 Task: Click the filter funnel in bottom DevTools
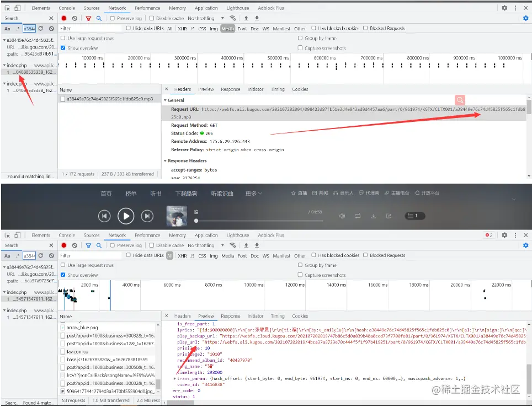88,245
